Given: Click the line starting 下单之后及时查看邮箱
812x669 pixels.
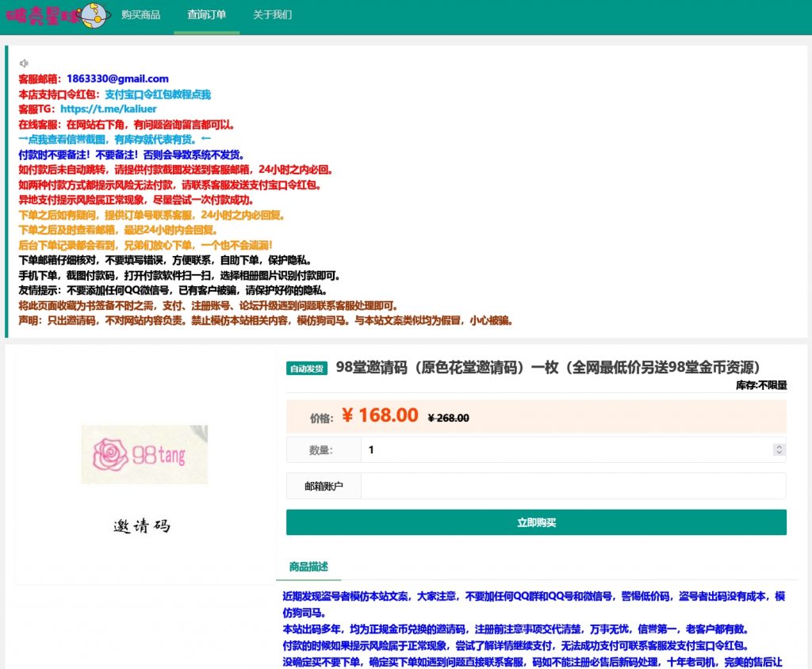Looking at the screenshot, I should click(118, 230).
